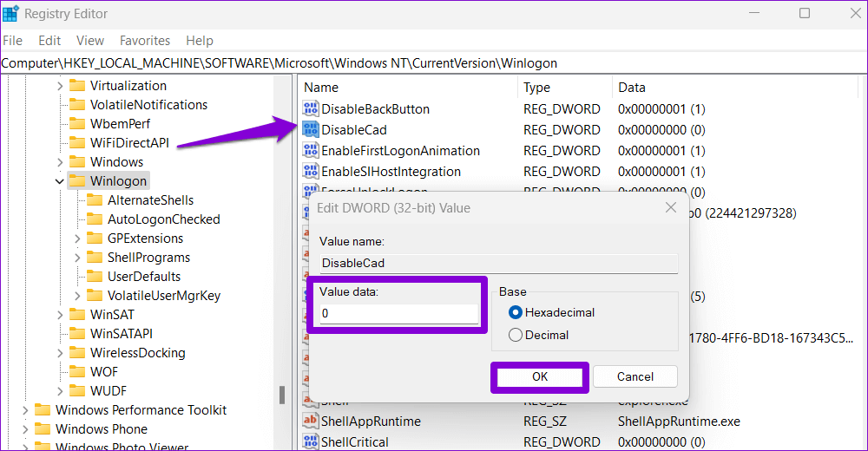This screenshot has width=868, height=451.
Task: Select the ShellCritical DWORD icon
Action: 311,441
